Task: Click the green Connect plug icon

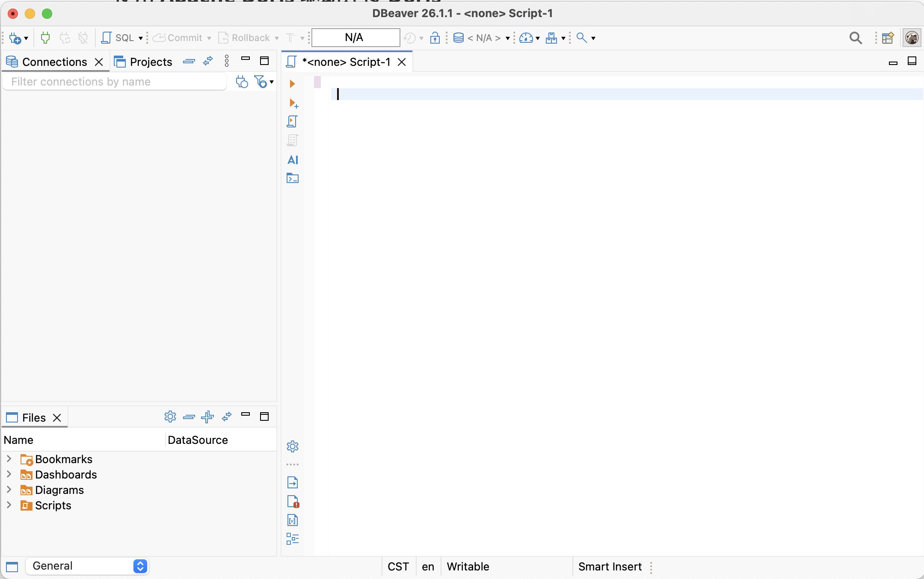Action: click(45, 38)
